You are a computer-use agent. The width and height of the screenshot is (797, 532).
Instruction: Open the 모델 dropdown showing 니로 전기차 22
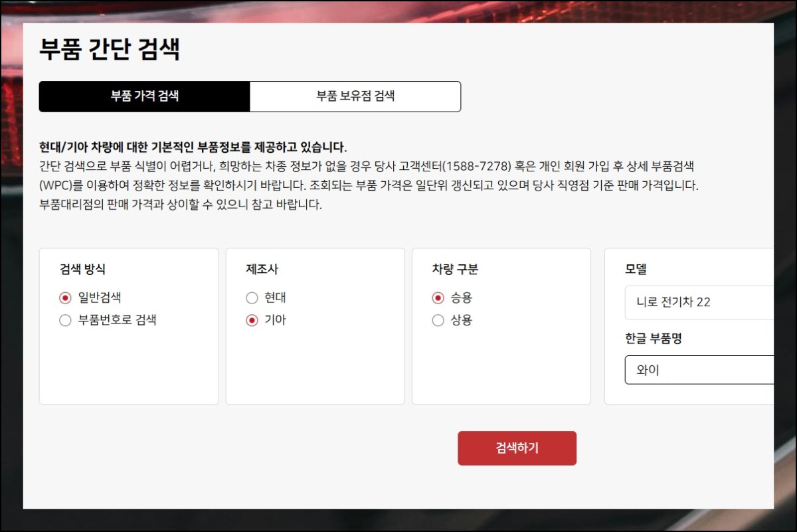click(699, 302)
